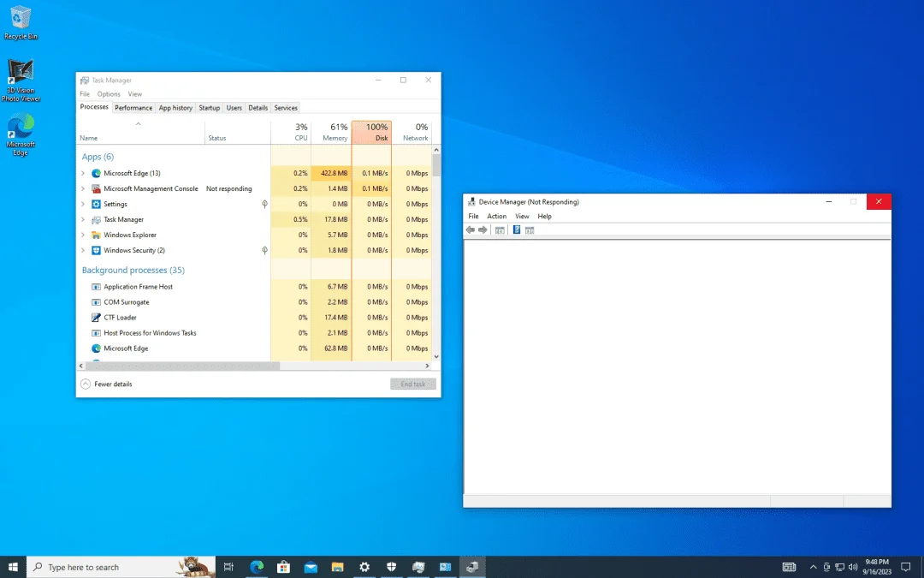Select the 3D Vision Photo Viewer desktop icon
The image size is (924, 578).
pyautogui.click(x=21, y=80)
